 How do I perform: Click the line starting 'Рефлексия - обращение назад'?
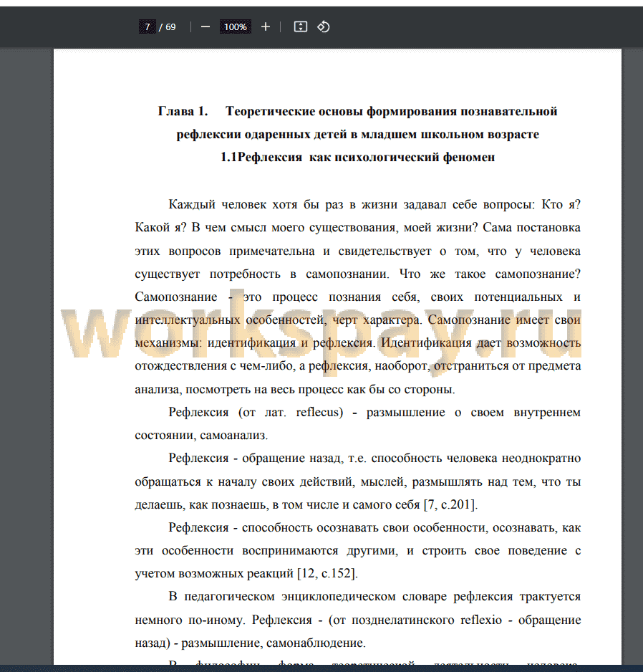click(374, 458)
